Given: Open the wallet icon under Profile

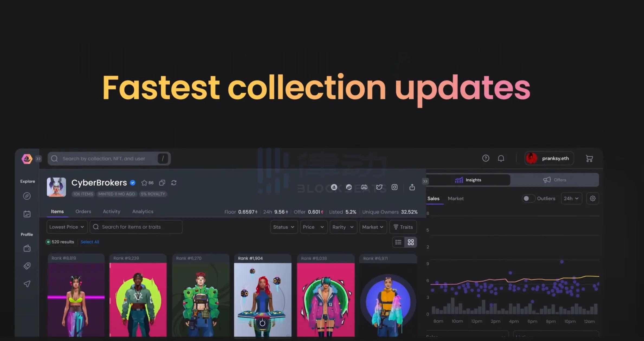Looking at the screenshot, I should coord(27,248).
